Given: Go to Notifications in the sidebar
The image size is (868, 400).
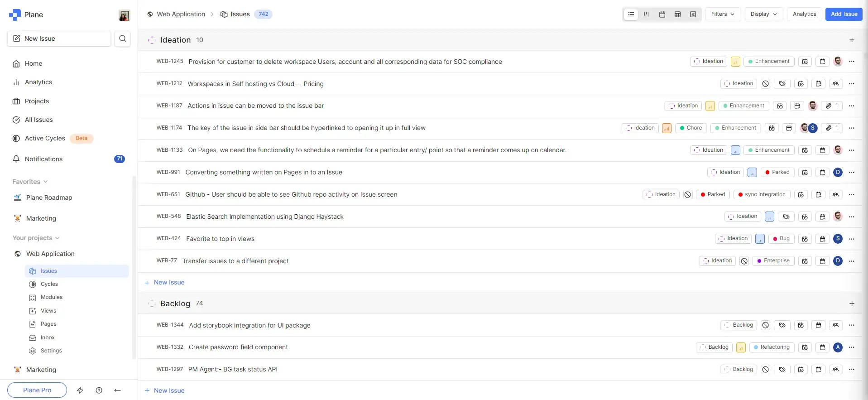Looking at the screenshot, I should coord(43,159).
